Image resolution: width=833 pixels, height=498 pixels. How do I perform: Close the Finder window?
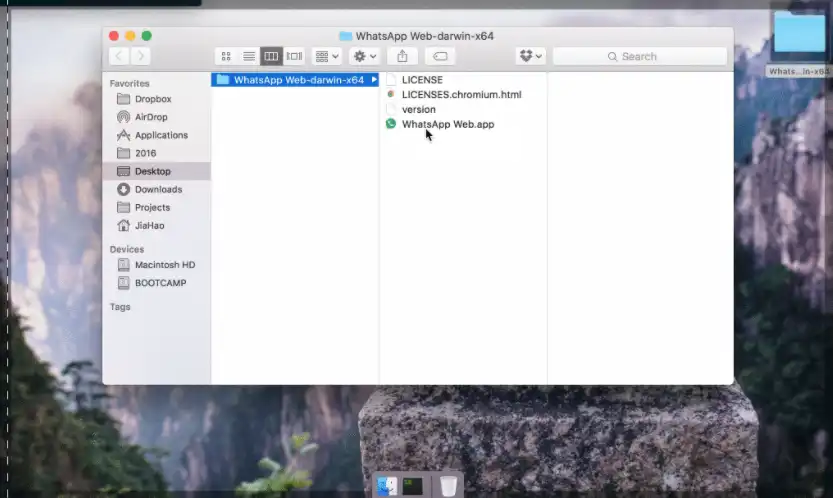click(x=114, y=36)
